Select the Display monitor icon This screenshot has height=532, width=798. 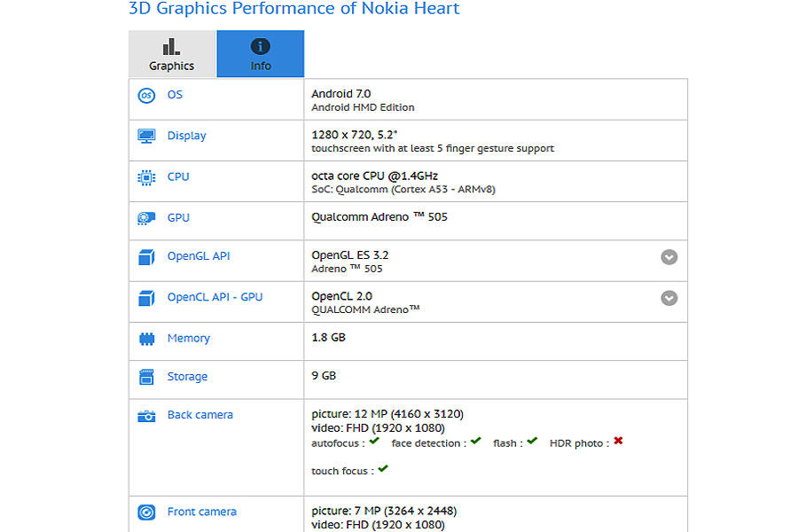point(145,136)
